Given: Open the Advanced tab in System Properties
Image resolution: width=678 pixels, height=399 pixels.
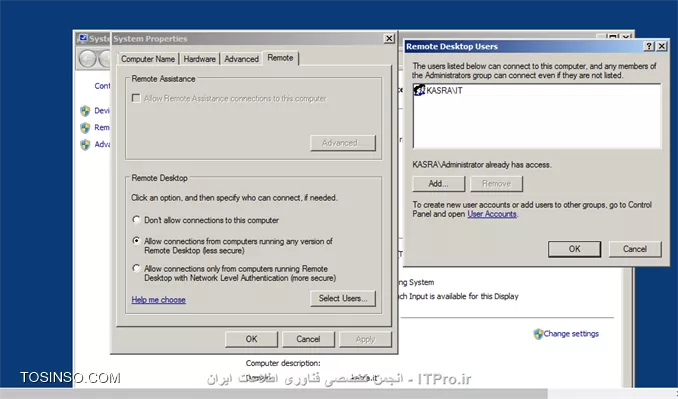Looking at the screenshot, I should (x=241, y=59).
